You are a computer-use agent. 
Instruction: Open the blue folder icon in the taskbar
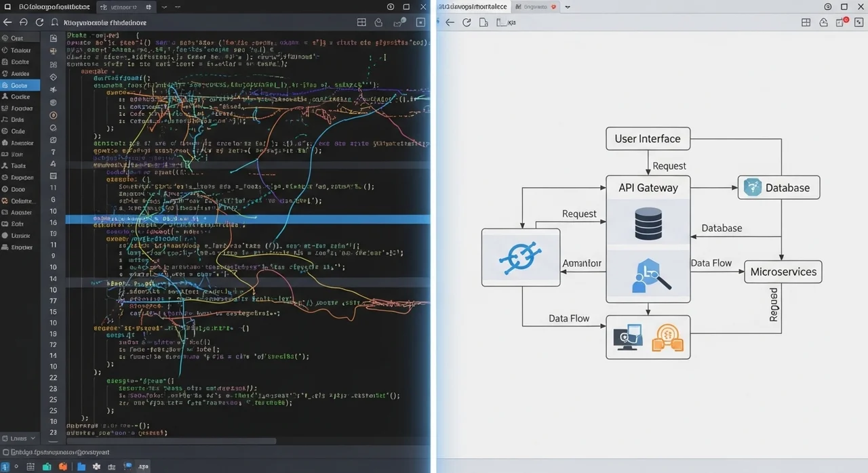point(81,466)
